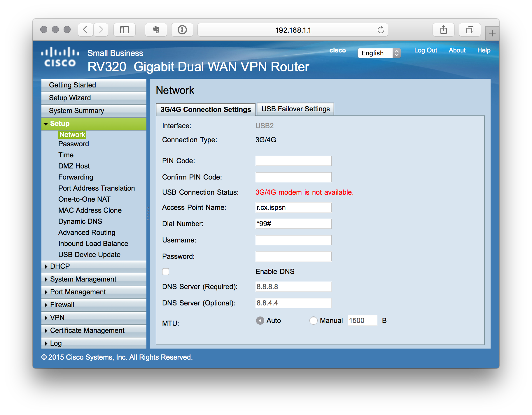532x415 pixels.
Task: Select Password under Setup menu
Action: 73,144
